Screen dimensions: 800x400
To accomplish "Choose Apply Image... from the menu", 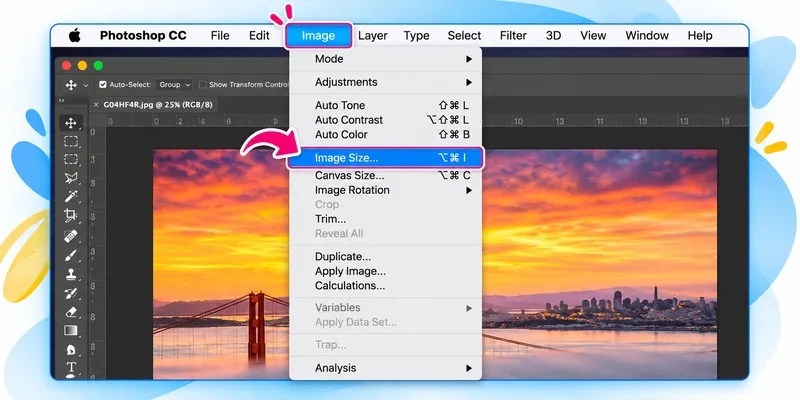I will pos(386,271).
